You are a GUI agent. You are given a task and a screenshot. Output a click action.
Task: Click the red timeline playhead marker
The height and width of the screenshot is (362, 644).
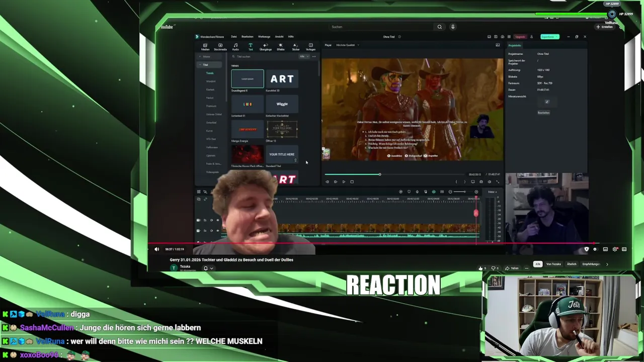[476, 213]
